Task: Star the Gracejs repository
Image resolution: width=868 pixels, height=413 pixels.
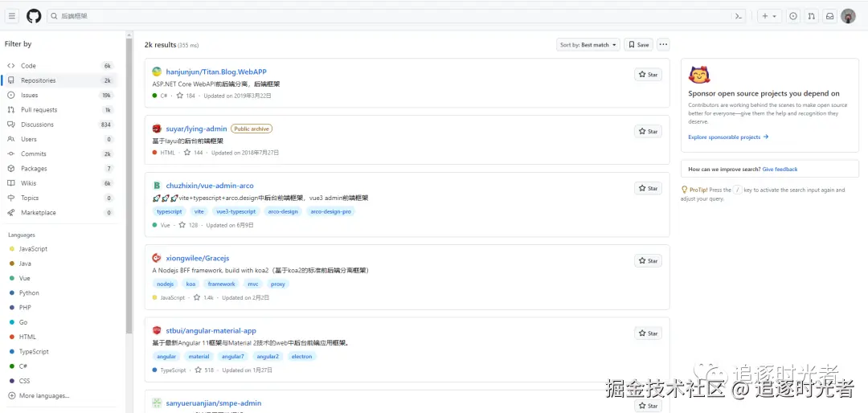Action: pyautogui.click(x=649, y=261)
